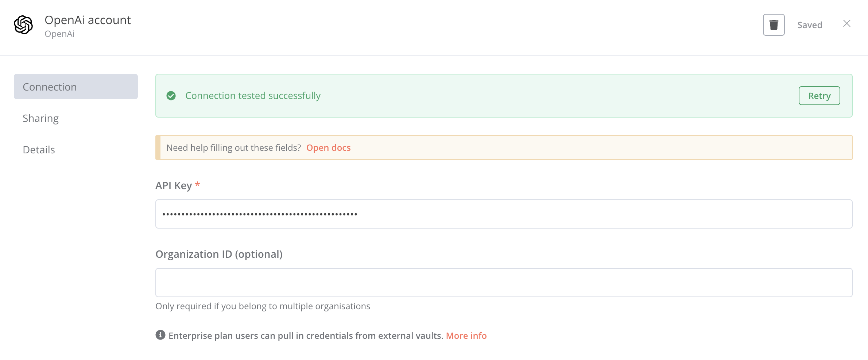Click the info icon beside Enterprise plan note
The height and width of the screenshot is (360, 868).
point(160,335)
